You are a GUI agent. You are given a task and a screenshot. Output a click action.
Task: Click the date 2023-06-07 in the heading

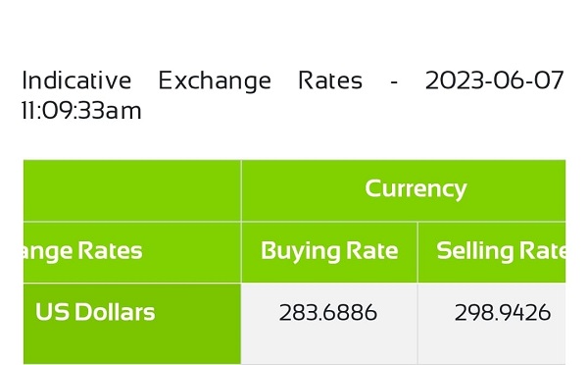coord(495,80)
